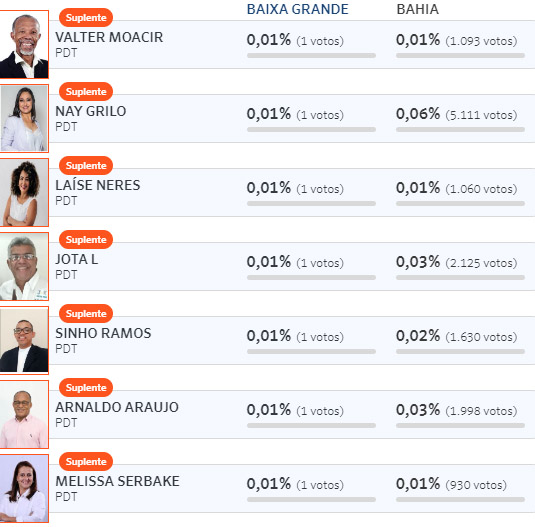Open Jota L's candidate picture

coord(24,266)
